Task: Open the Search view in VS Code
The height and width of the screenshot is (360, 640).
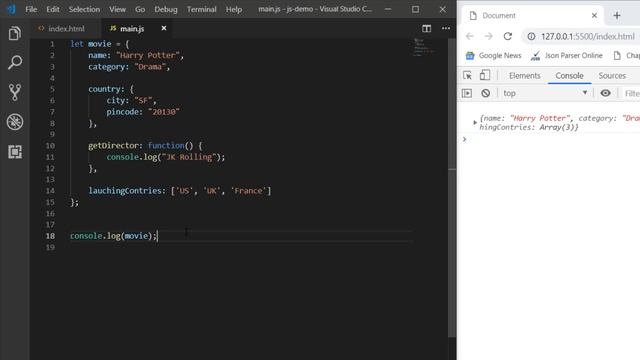Action: coord(15,62)
